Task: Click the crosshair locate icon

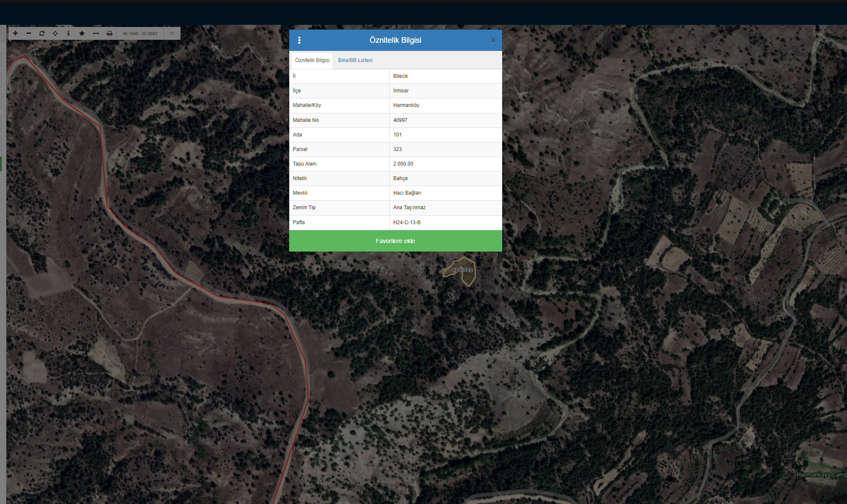Action: pyautogui.click(x=55, y=33)
